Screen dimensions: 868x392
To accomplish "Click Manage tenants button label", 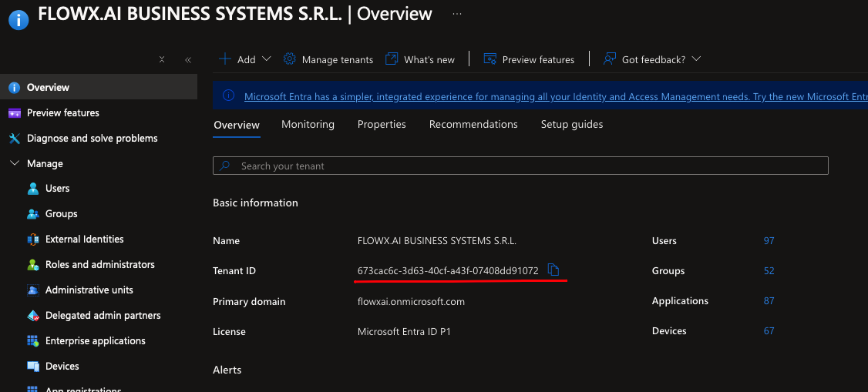I will coord(338,60).
